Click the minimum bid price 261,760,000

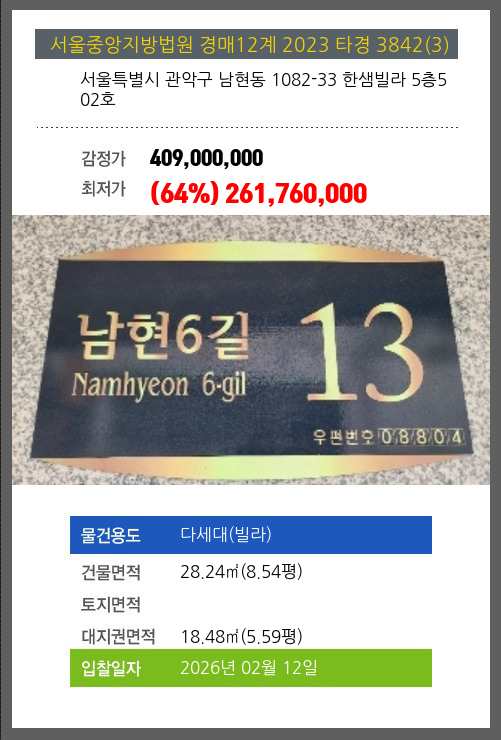coord(296,193)
